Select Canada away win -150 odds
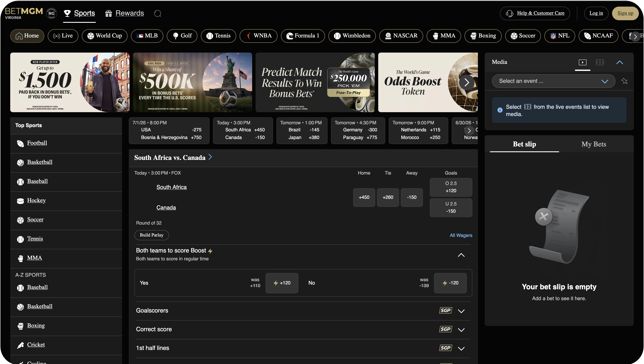 [x=412, y=198]
